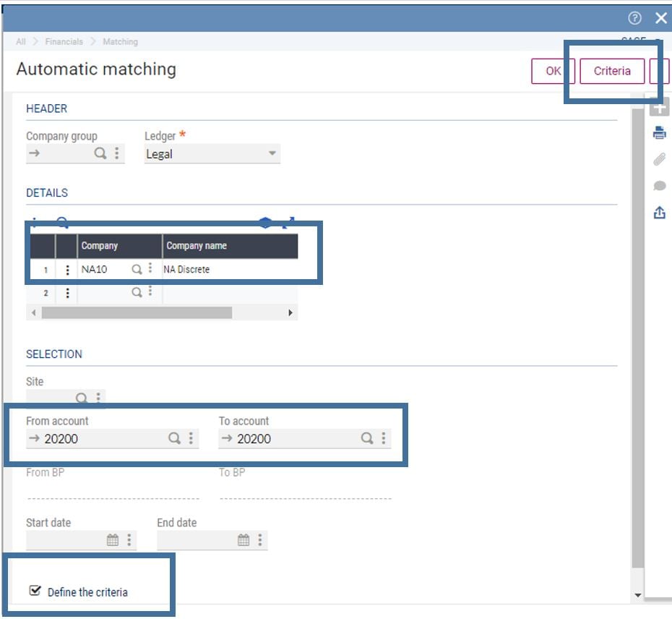Screen dimensions: 672x619
Task: Click the Details grid horizontal scrollbar
Action: 136,313
